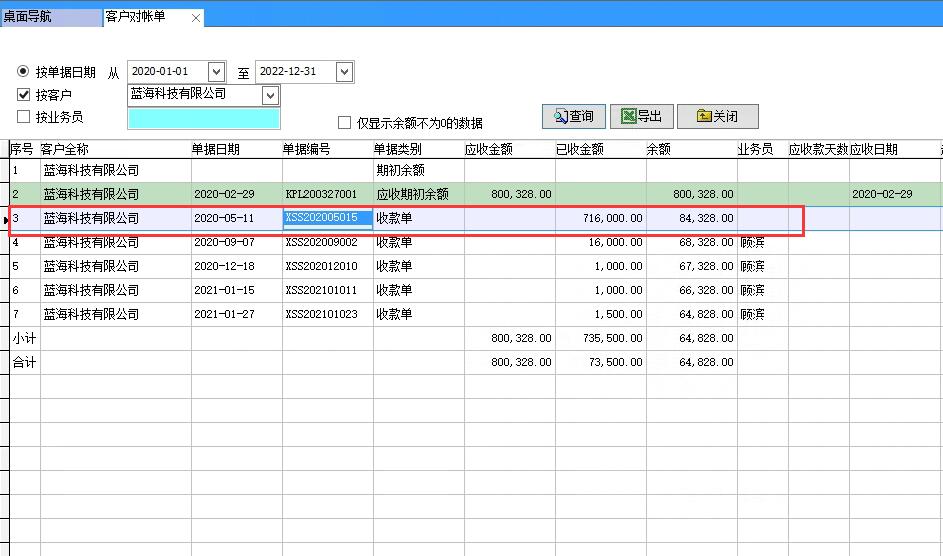Expand the 蓝海科技有限公司 customer dropdown
943x556 pixels.
tap(269, 95)
